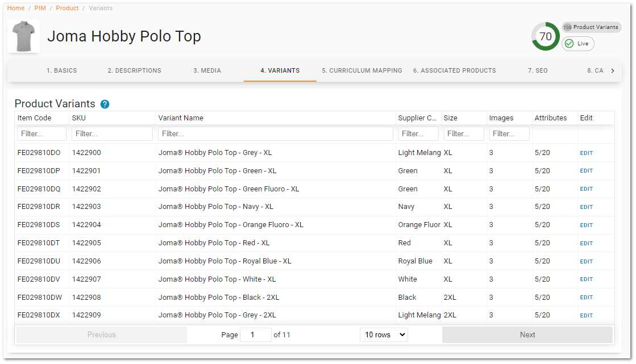Edit variant FE029810DP Green XL
636x364 pixels.
point(586,171)
